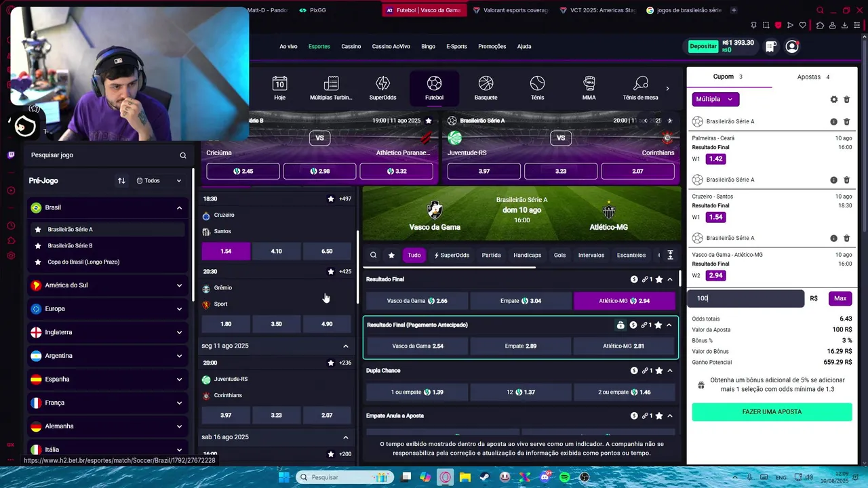The width and height of the screenshot is (868, 488).
Task: Select the Handicaps market tab
Action: click(527, 256)
